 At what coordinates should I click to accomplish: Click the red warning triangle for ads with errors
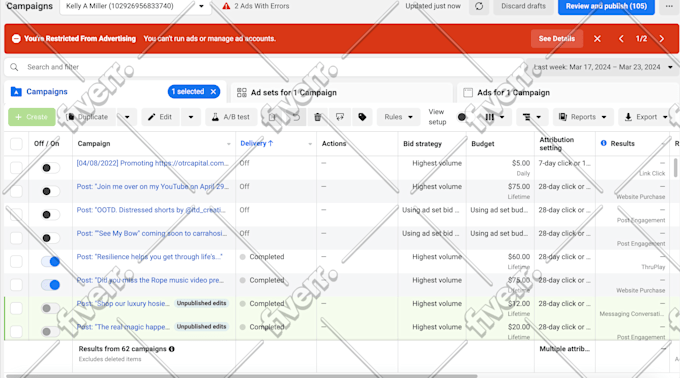[226, 6]
